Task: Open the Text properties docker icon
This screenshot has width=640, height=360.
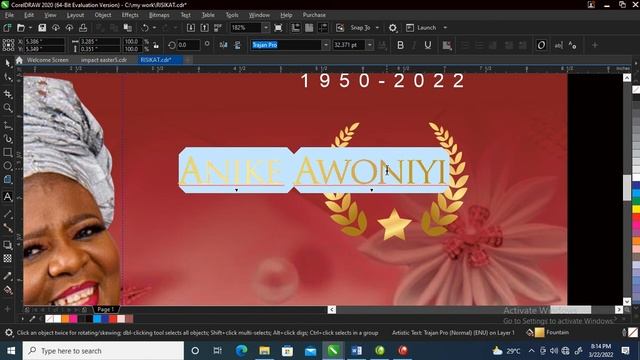Action: coord(572,45)
